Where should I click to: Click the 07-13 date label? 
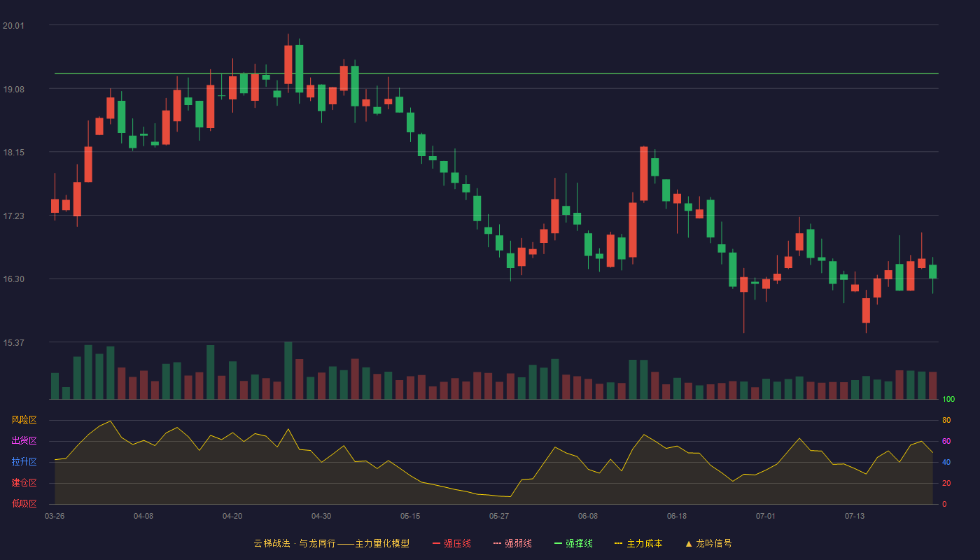tap(855, 516)
